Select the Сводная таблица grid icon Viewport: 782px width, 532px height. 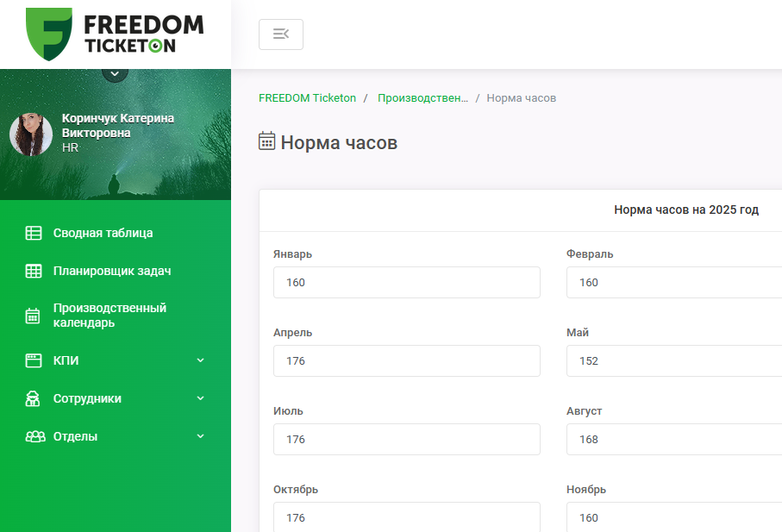[x=33, y=233]
